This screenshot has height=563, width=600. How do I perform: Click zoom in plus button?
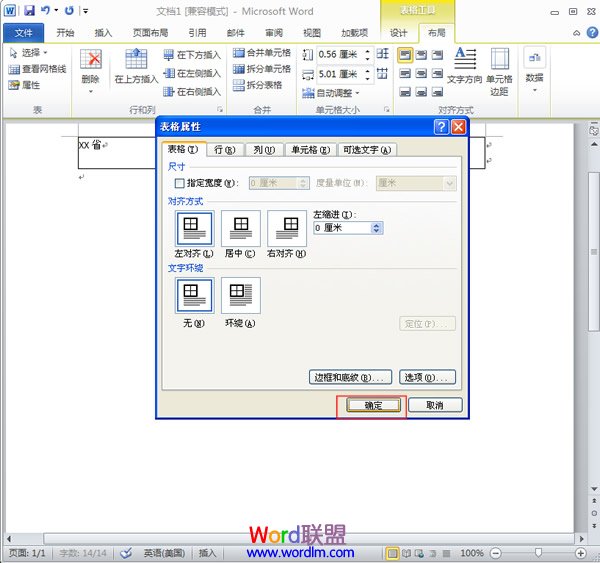(x=580, y=553)
